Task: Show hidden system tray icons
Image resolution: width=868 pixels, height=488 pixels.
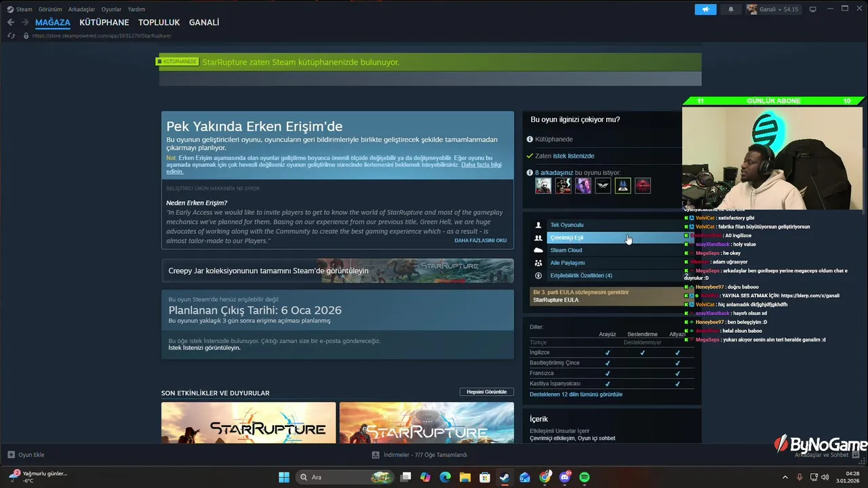Action: 785,477
